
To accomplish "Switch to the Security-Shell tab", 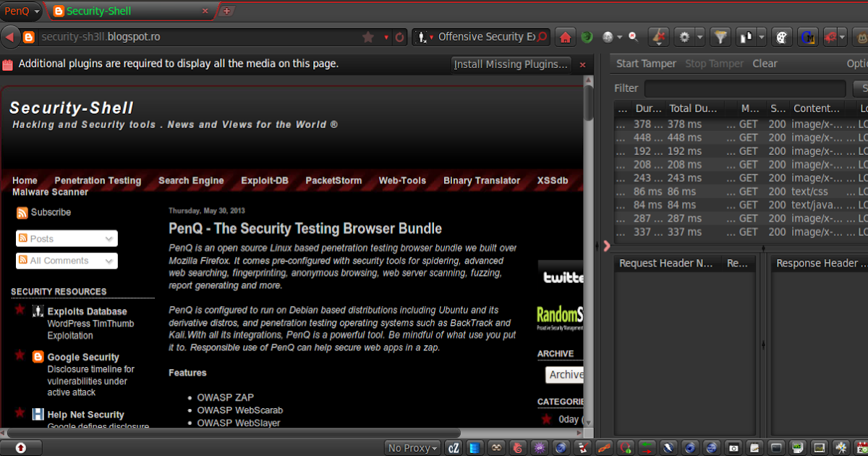I will pos(130,11).
